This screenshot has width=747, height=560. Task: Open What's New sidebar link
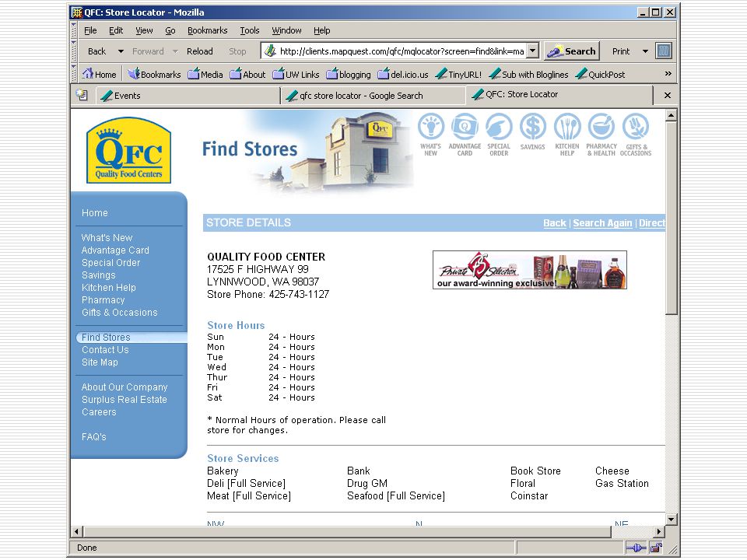point(107,238)
